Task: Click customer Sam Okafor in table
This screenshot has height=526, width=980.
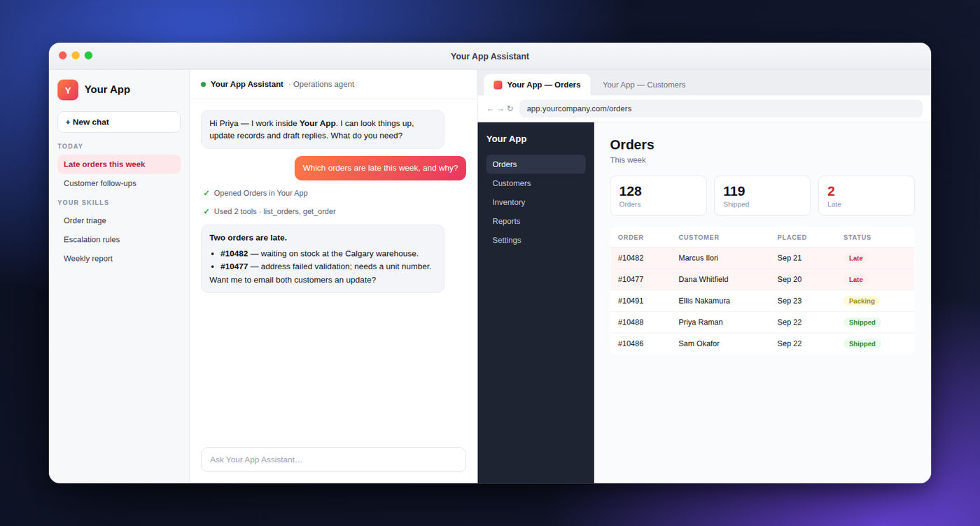Action: pyautogui.click(x=699, y=343)
